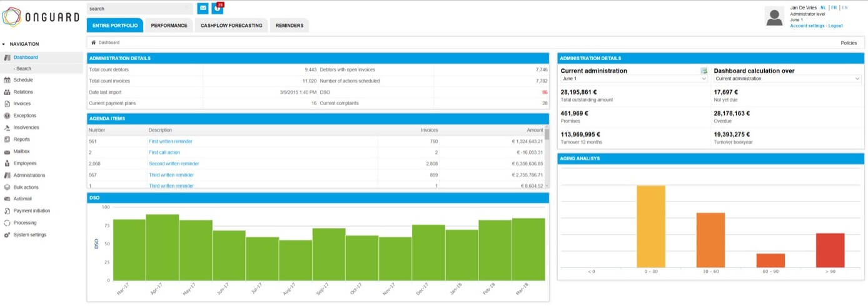Open Account settings link
Screen dimensions: 868x308
tap(807, 26)
